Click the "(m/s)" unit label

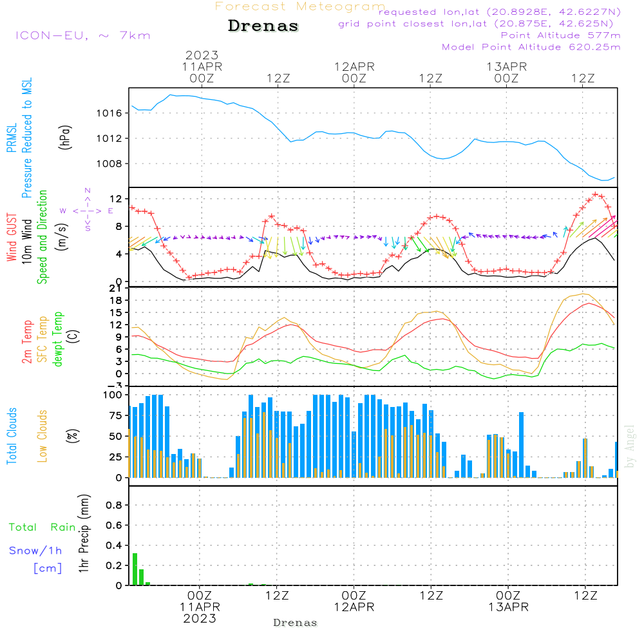point(62,237)
